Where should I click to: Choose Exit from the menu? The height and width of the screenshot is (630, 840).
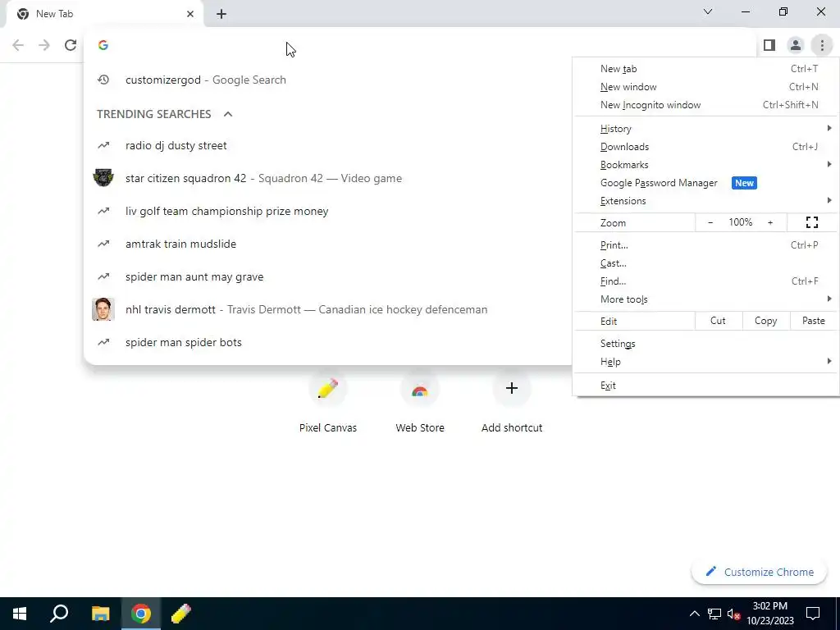[x=705, y=386]
